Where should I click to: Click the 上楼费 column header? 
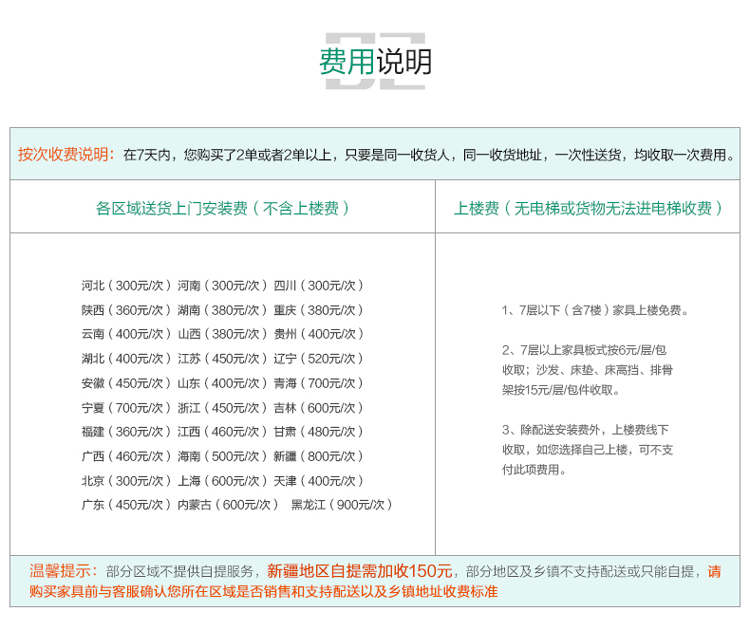(589, 208)
